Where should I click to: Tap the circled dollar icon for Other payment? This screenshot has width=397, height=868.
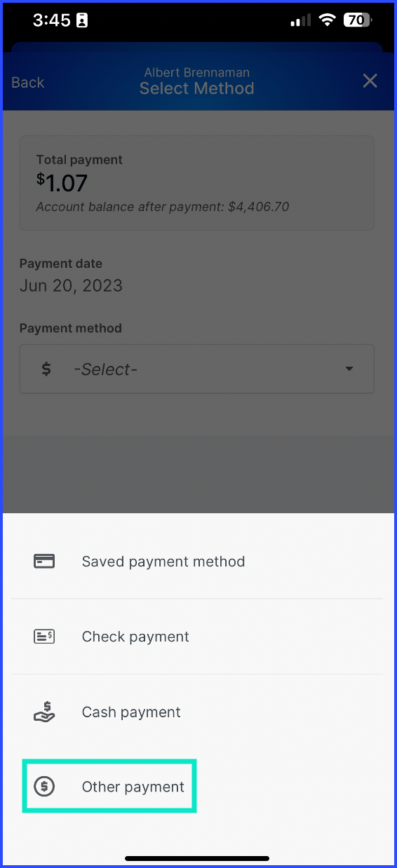(x=44, y=787)
